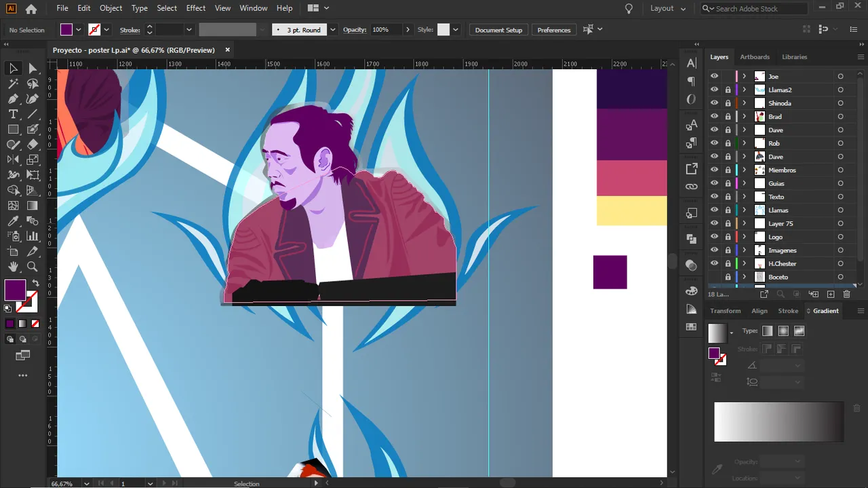This screenshot has width=868, height=488.
Task: Unlock the Brad layer
Action: (x=728, y=117)
